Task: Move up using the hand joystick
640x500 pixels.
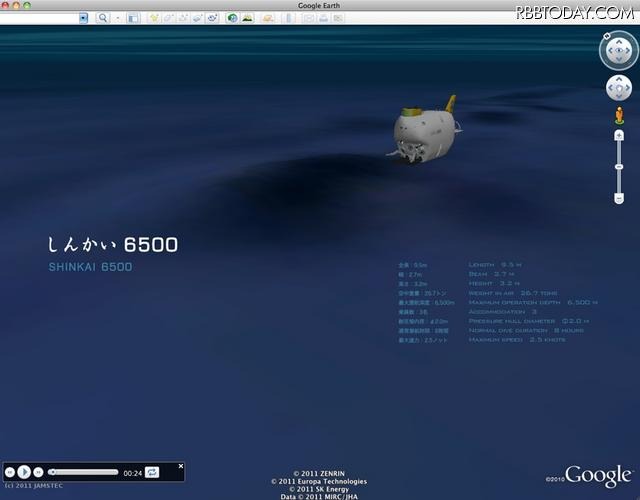Action: [x=619, y=79]
